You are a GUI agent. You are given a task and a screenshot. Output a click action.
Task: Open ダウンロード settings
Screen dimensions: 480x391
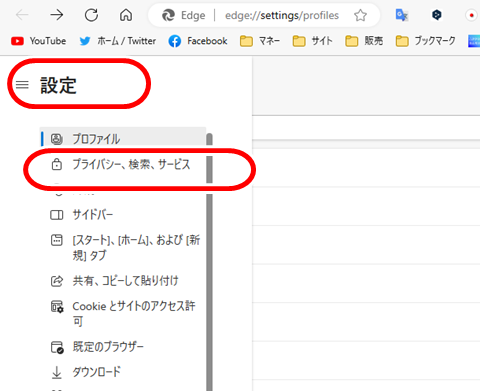(x=123, y=372)
